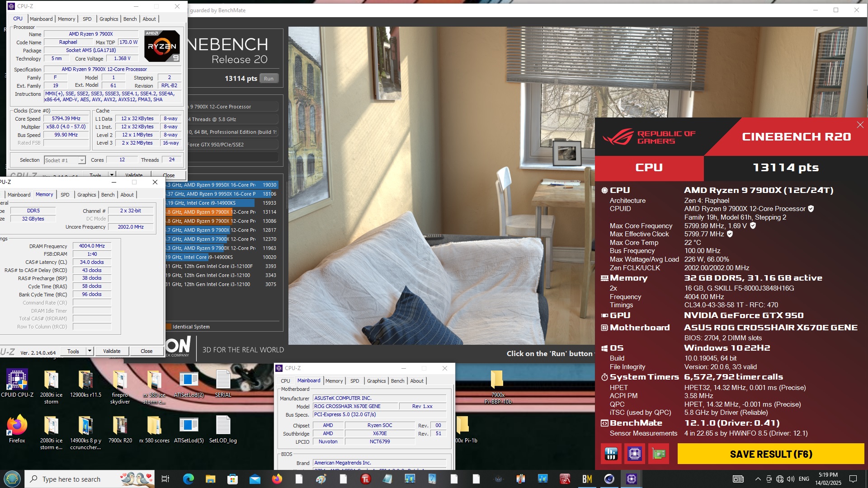
Task: Select the 9950X 19030 ranking row
Action: tap(222, 185)
